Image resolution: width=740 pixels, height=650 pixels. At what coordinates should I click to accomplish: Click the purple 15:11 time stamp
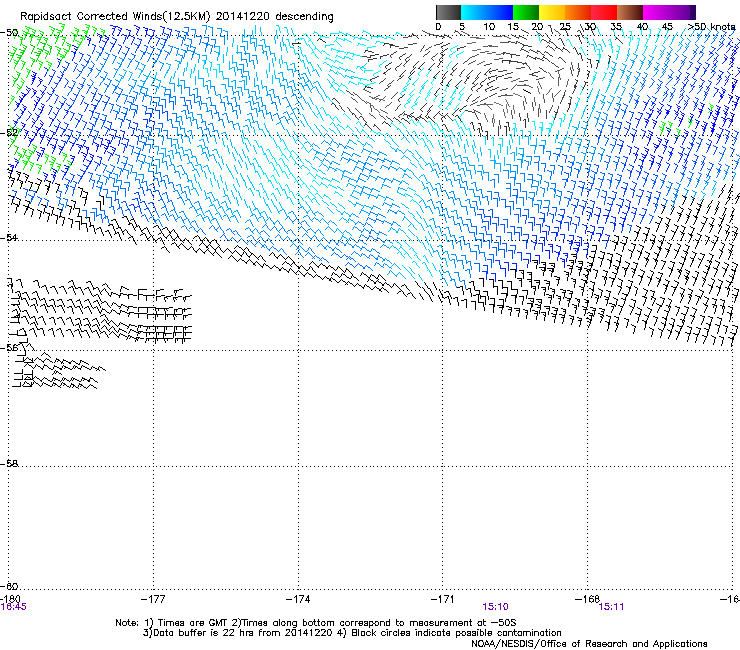611,607
